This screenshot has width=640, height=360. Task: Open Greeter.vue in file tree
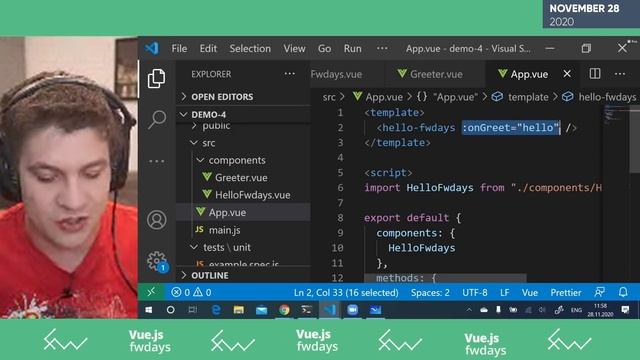241,178
